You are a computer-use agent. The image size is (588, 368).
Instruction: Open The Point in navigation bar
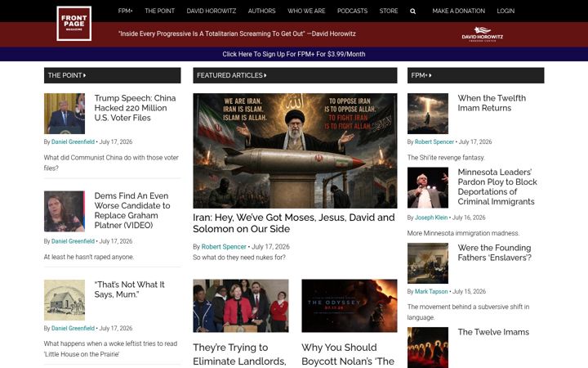tap(160, 11)
